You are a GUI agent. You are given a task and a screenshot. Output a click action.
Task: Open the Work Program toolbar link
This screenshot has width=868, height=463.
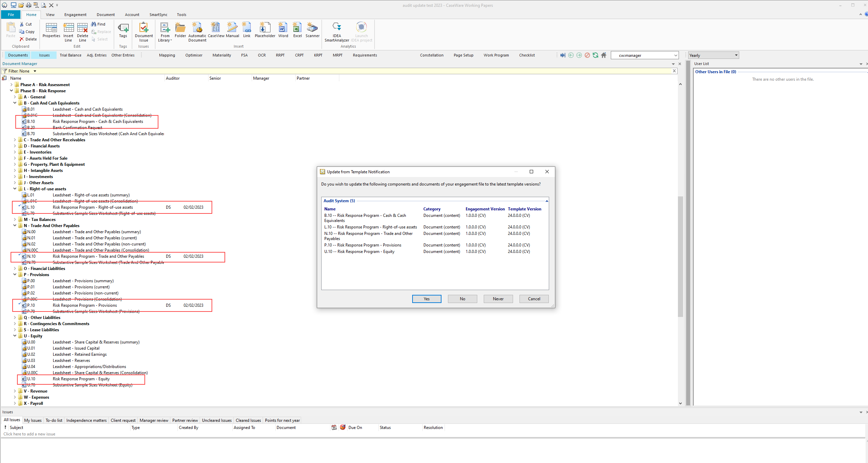496,55
